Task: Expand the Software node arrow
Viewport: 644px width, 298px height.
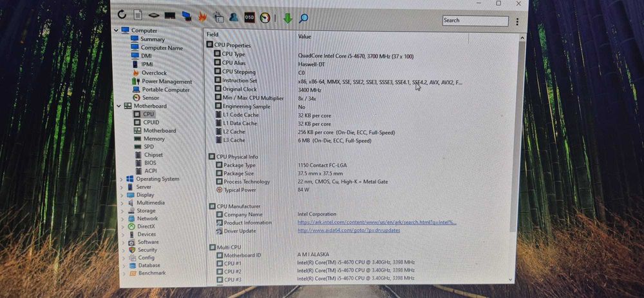Action: coord(123,243)
